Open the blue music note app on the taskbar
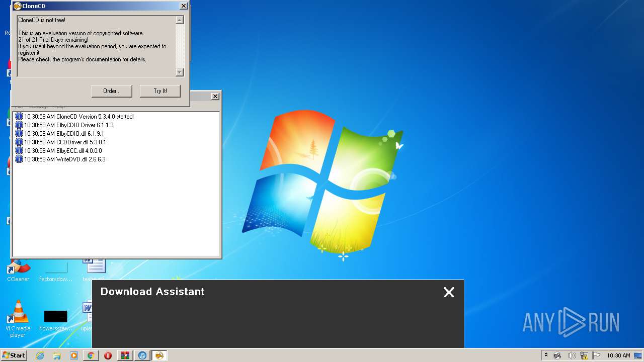 coord(142,355)
